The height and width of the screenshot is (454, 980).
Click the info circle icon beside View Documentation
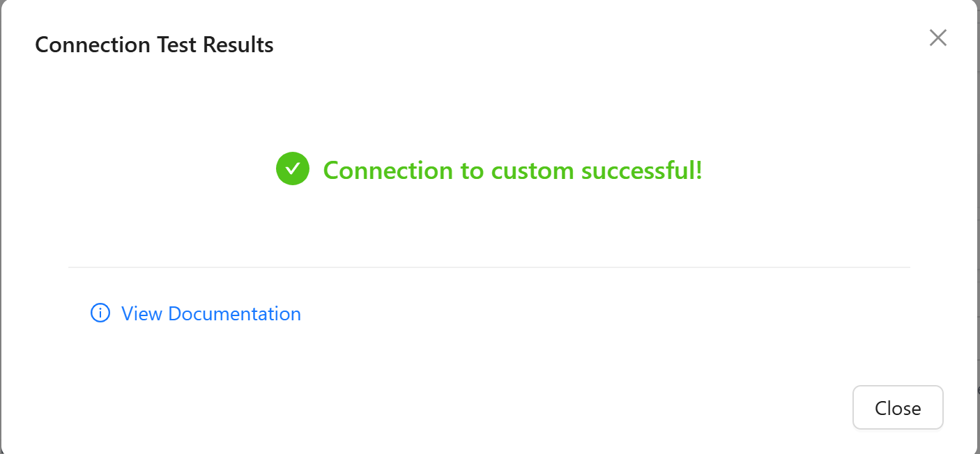point(100,313)
